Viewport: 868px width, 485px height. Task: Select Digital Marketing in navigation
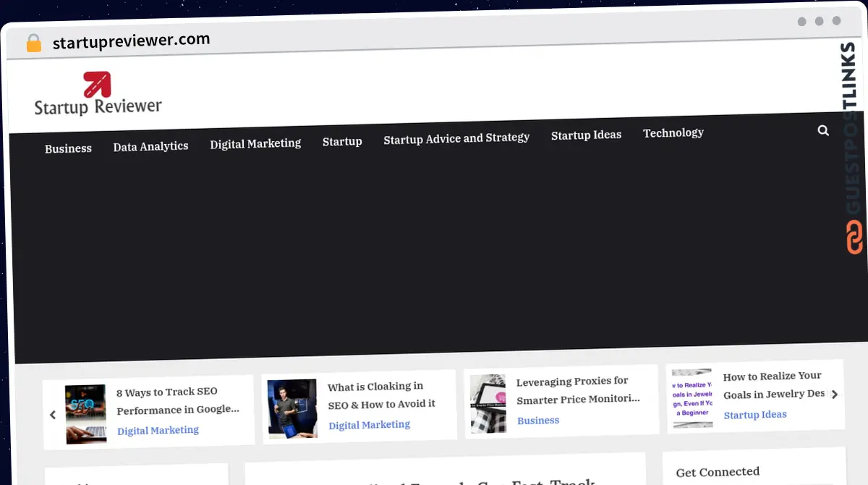pos(255,143)
